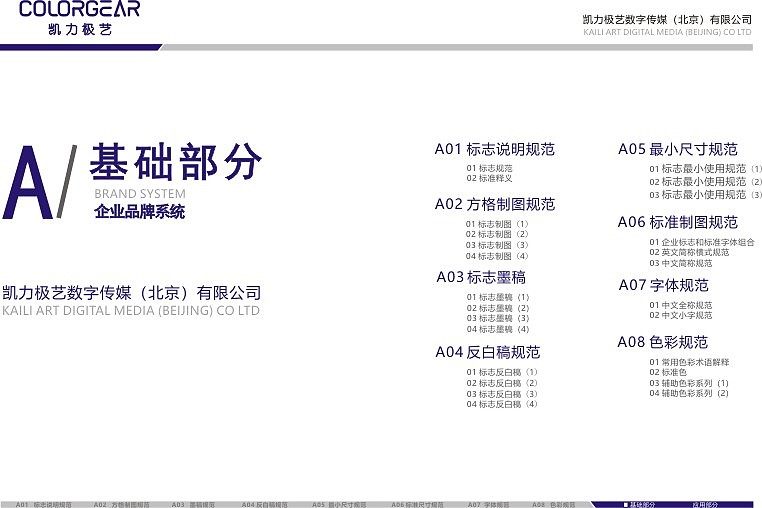Click the large 'A/' section mark
The height and width of the screenshot is (508, 762).
click(x=39, y=182)
